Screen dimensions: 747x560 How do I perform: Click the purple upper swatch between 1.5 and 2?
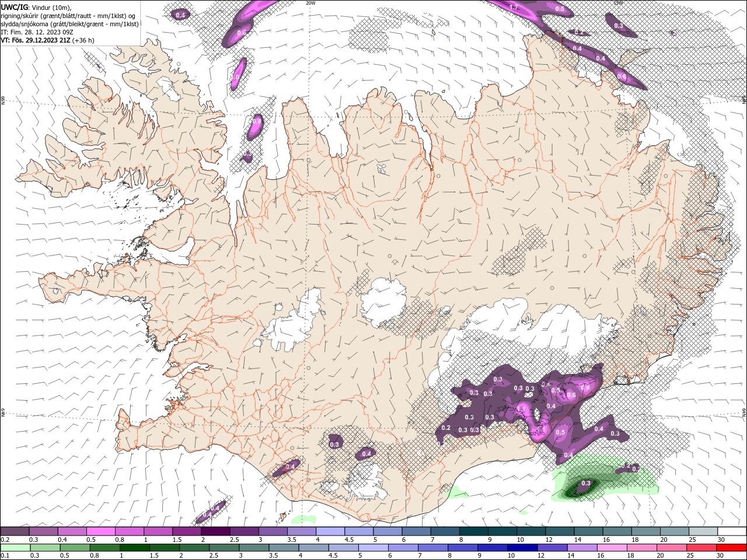click(187, 531)
